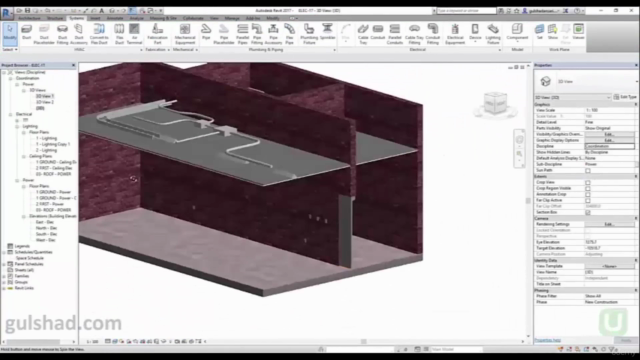Select the Duct tool
This screenshot has width=640, height=360.
(27, 33)
